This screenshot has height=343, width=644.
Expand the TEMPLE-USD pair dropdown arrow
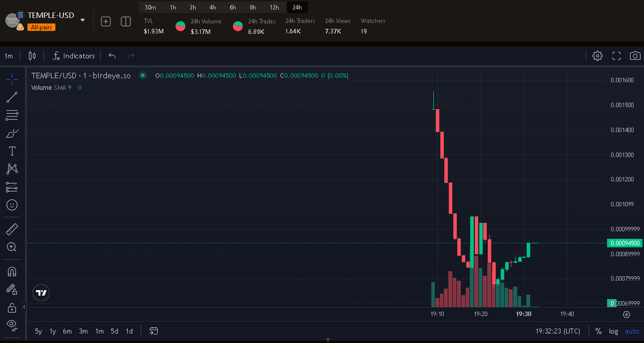pos(82,20)
